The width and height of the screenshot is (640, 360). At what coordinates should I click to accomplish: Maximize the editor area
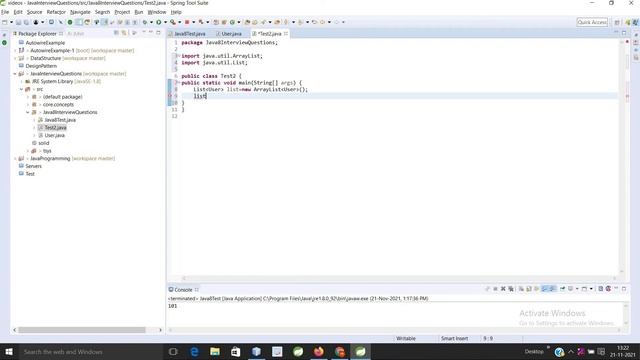tap(624, 33)
